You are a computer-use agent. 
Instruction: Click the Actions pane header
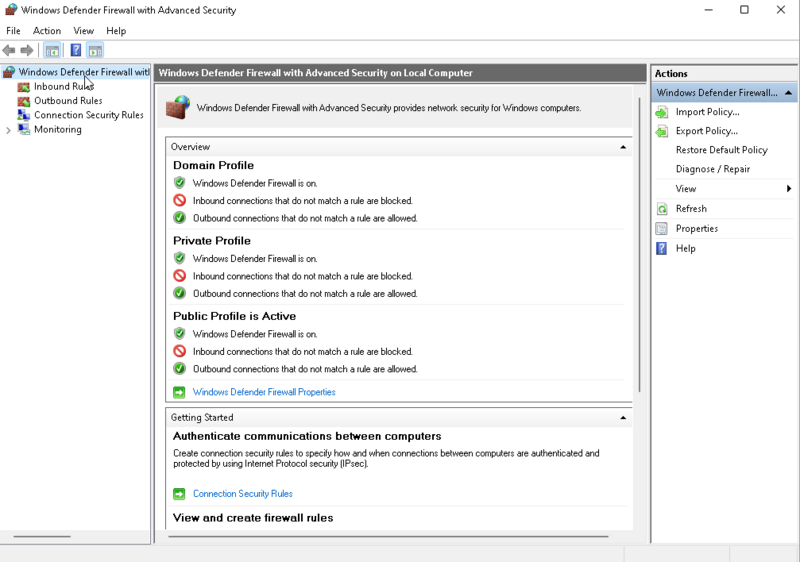pyautogui.click(x=723, y=73)
